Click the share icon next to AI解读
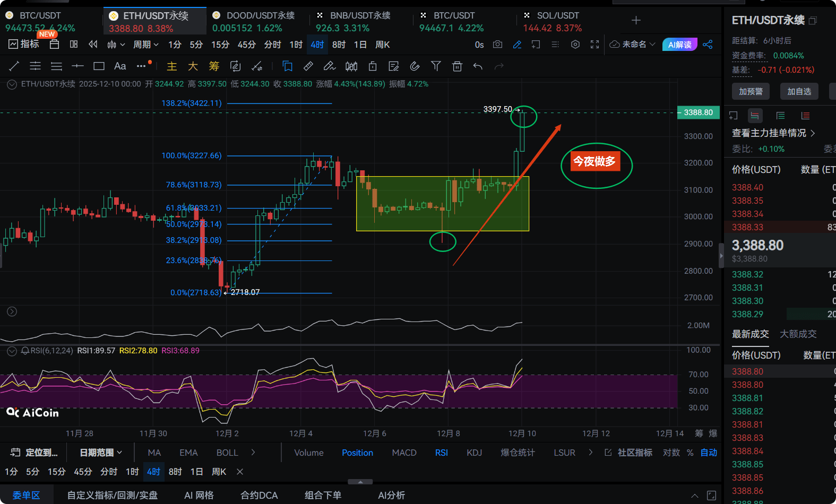 (708, 45)
